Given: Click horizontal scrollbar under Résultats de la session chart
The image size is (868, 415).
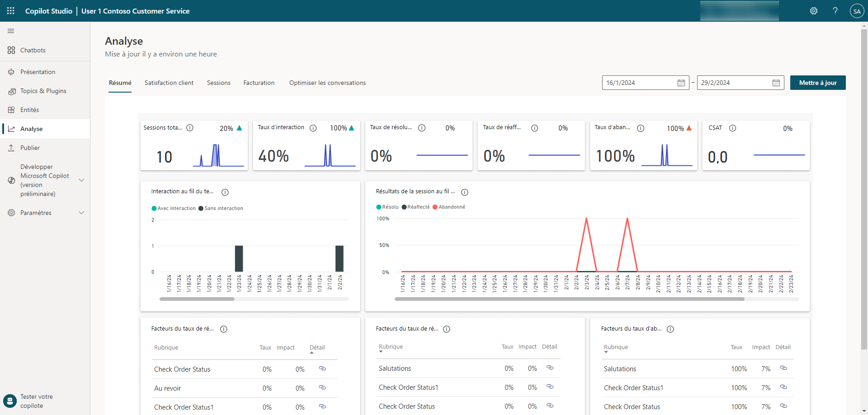Looking at the screenshot, I should (570, 299).
